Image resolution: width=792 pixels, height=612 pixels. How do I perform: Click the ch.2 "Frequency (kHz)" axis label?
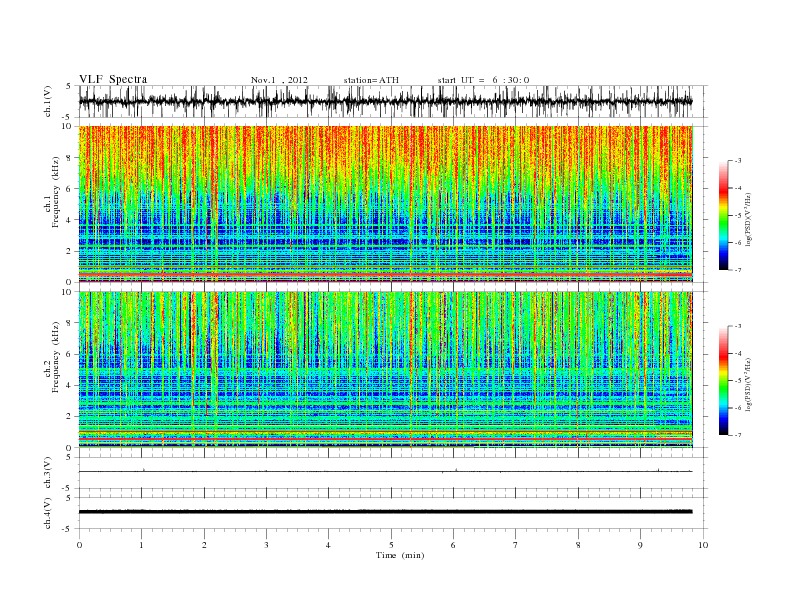click(55, 357)
